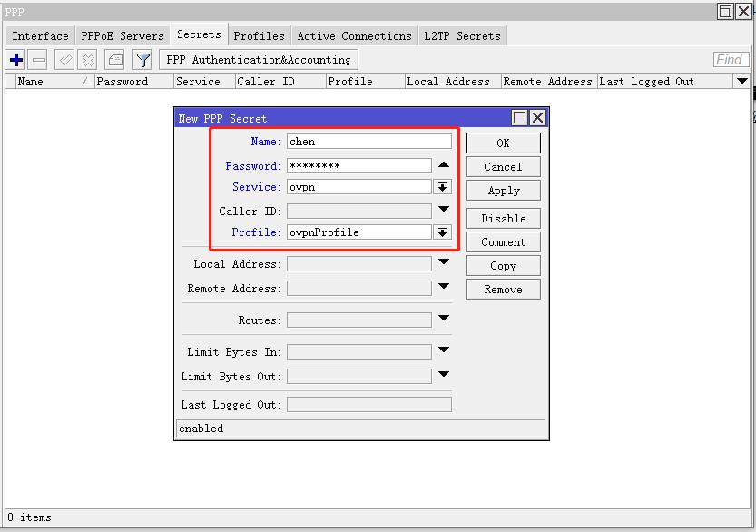Expand the Local Address field
756x532 pixels.
(x=443, y=263)
